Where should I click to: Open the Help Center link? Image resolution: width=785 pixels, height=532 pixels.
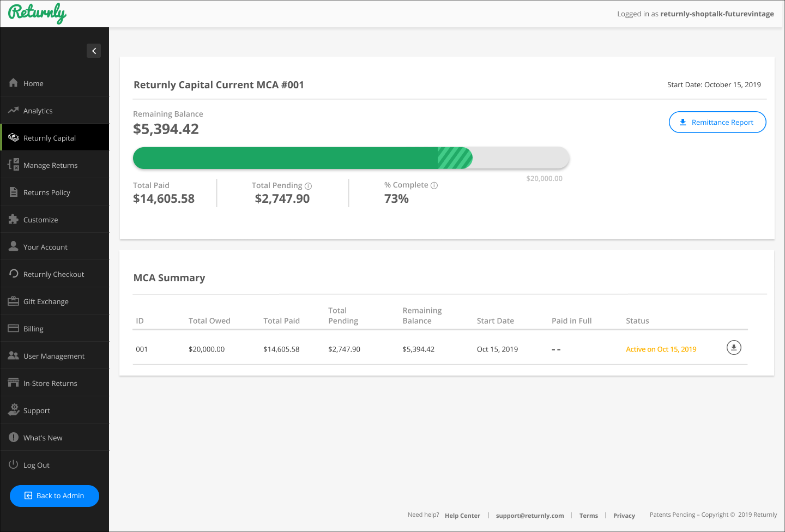[x=462, y=516]
